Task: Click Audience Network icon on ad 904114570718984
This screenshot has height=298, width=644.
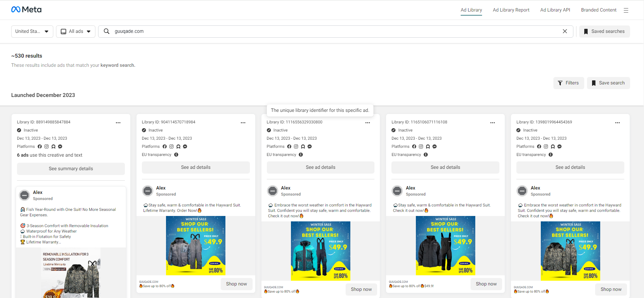Action: [178, 146]
